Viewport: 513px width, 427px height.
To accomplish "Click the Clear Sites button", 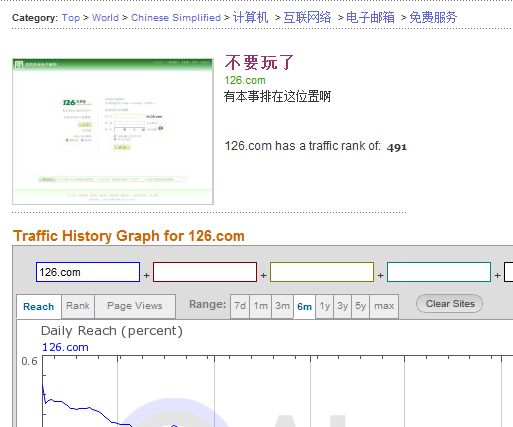I will (x=449, y=304).
